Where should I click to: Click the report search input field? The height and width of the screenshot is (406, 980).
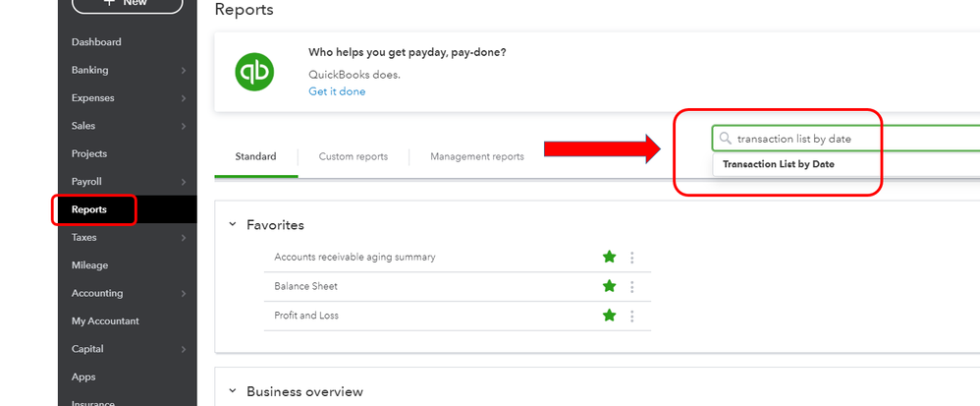coord(845,139)
